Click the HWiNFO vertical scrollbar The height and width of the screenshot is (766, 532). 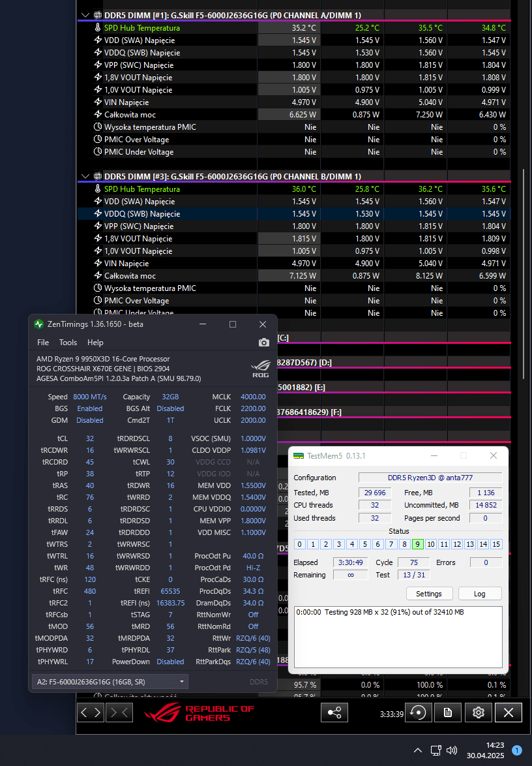pyautogui.click(x=524, y=273)
